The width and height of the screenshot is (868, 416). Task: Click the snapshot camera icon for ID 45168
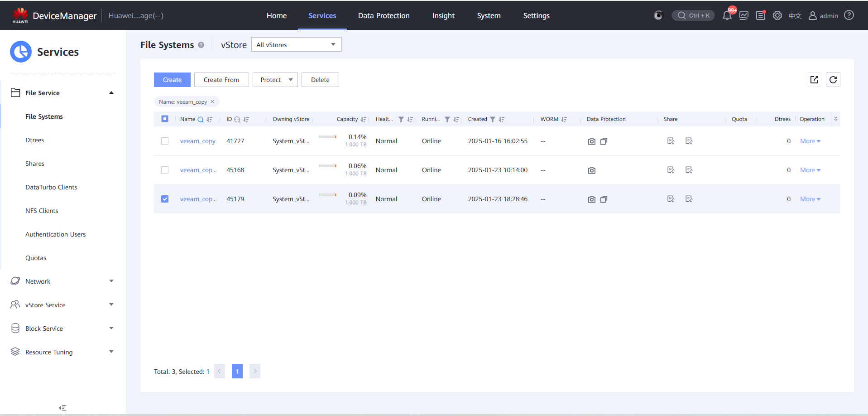(x=591, y=170)
